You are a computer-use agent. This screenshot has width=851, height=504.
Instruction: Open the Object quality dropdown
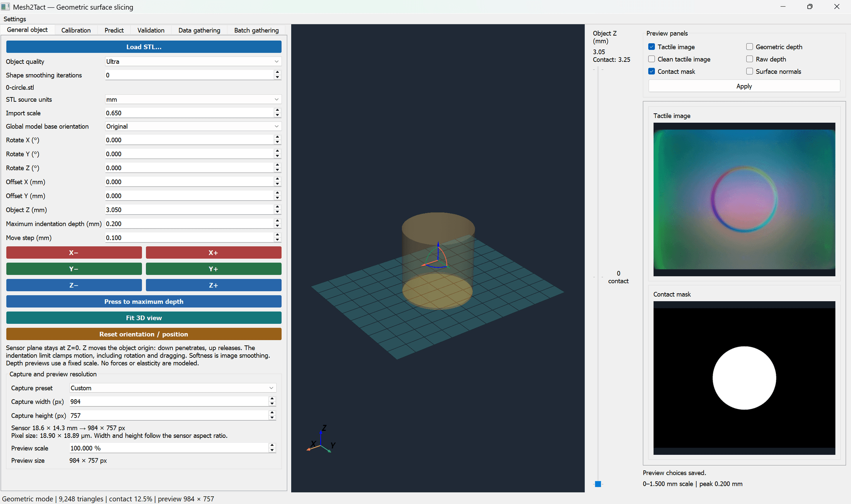click(193, 62)
